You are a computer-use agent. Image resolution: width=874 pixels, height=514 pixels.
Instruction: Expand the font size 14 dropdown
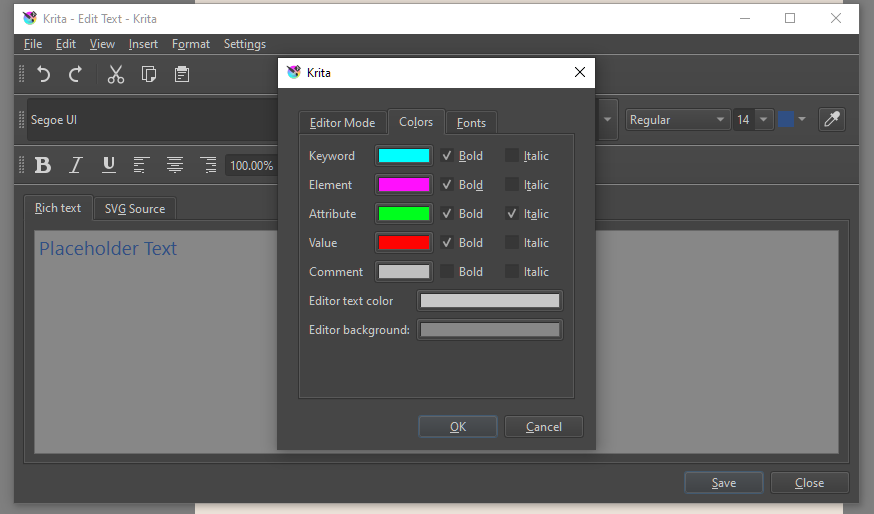tap(764, 120)
